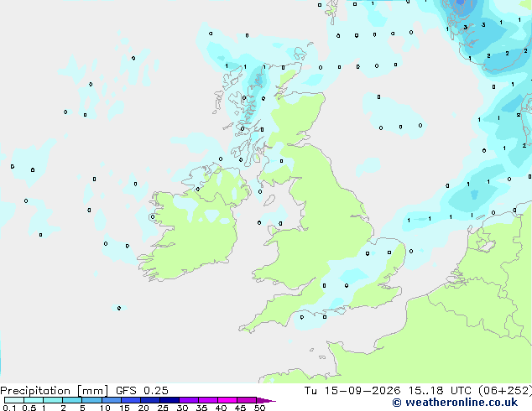The height and width of the screenshot is (411, 532).
Task: Select the 40–45 mm magenta legend swatch
Action: 227,400
